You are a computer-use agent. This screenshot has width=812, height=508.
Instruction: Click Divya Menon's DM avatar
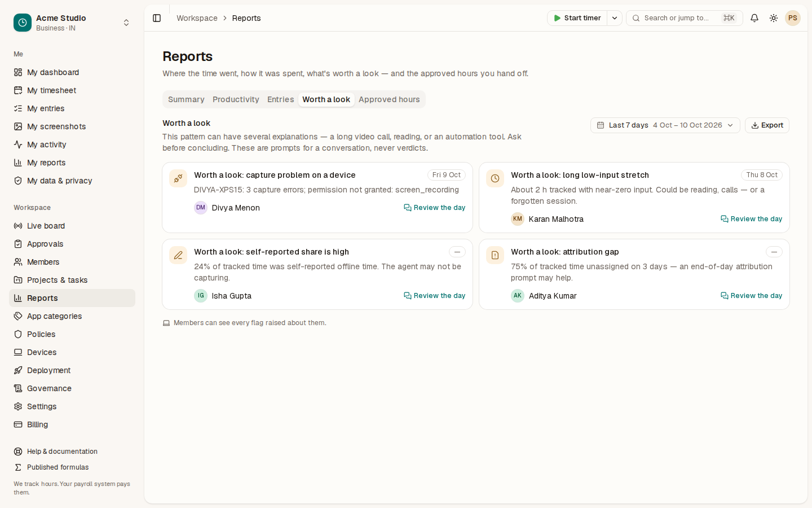201,208
